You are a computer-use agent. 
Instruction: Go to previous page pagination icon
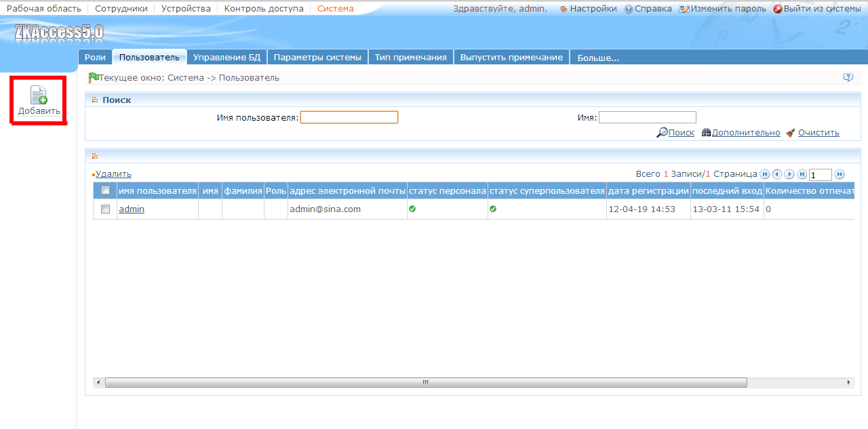pyautogui.click(x=777, y=174)
